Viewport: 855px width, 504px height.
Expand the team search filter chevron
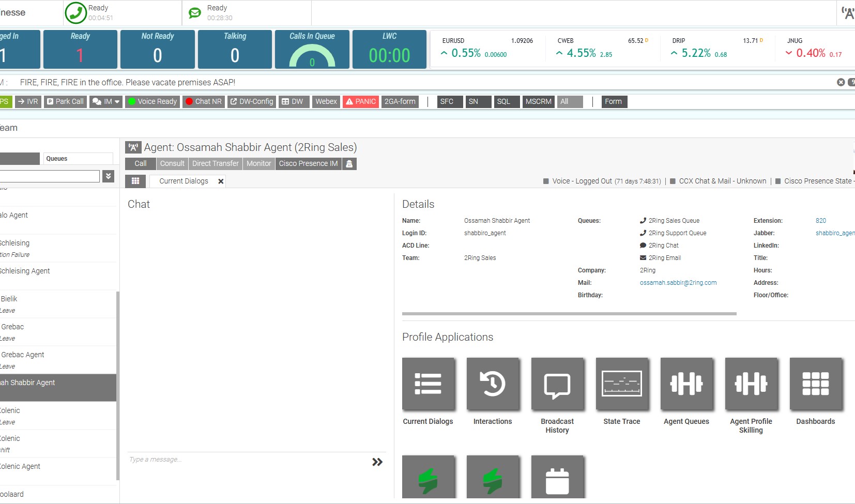[x=109, y=176]
